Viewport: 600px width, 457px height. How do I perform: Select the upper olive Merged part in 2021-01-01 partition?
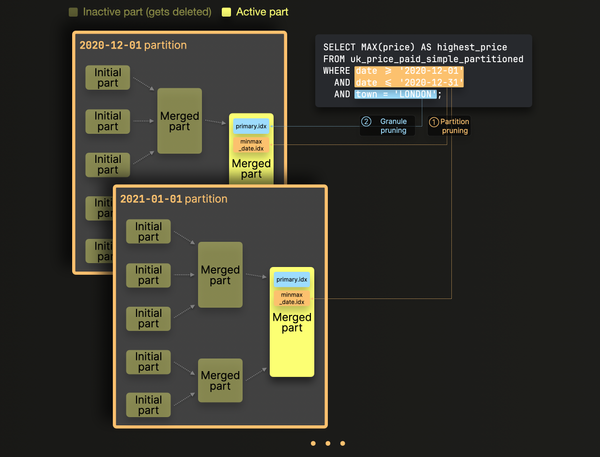220,276
